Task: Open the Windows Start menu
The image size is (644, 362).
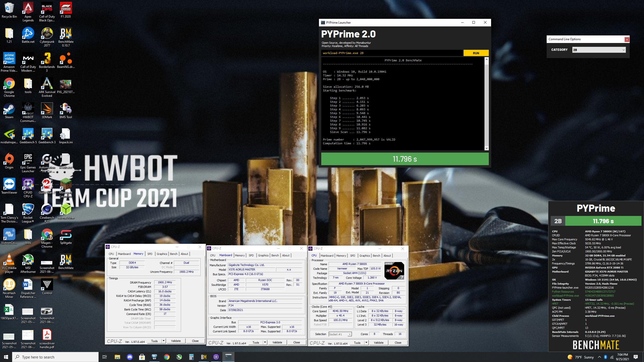Action: (6, 357)
